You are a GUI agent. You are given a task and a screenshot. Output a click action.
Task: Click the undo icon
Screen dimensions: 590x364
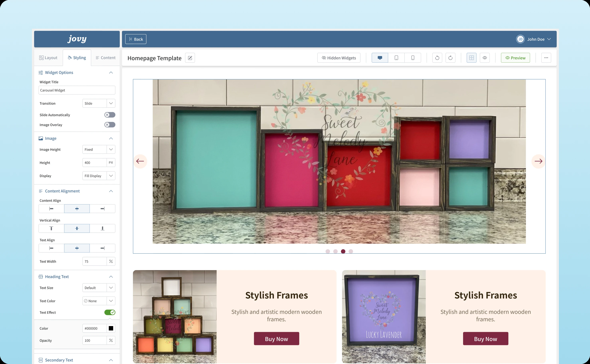pyautogui.click(x=437, y=58)
